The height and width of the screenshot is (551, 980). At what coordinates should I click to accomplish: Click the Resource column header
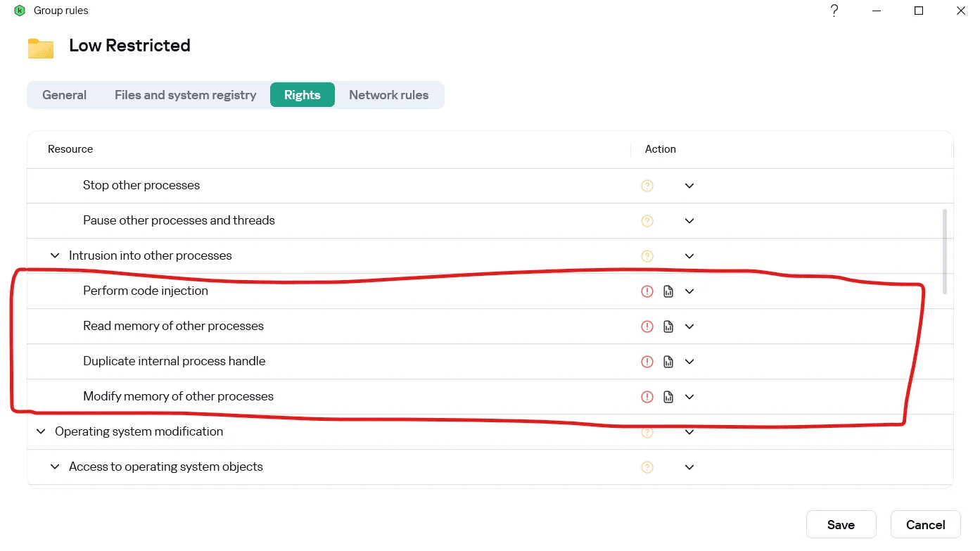coord(70,149)
